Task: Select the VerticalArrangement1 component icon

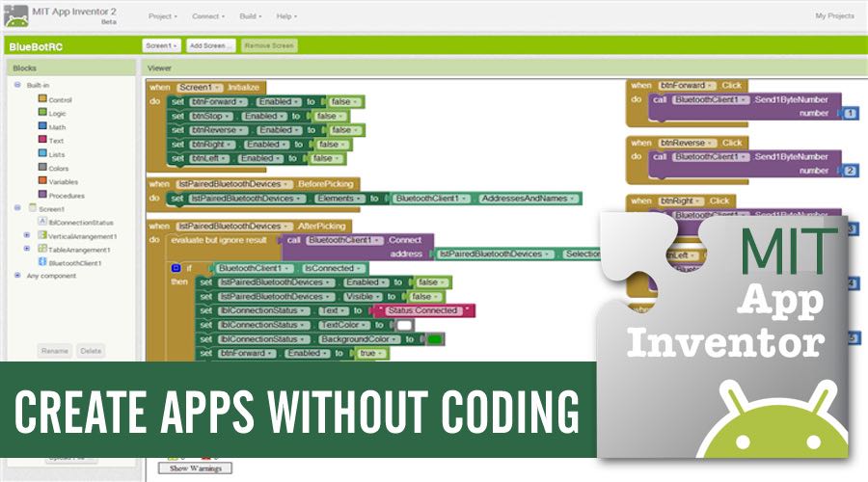Action: [42, 234]
